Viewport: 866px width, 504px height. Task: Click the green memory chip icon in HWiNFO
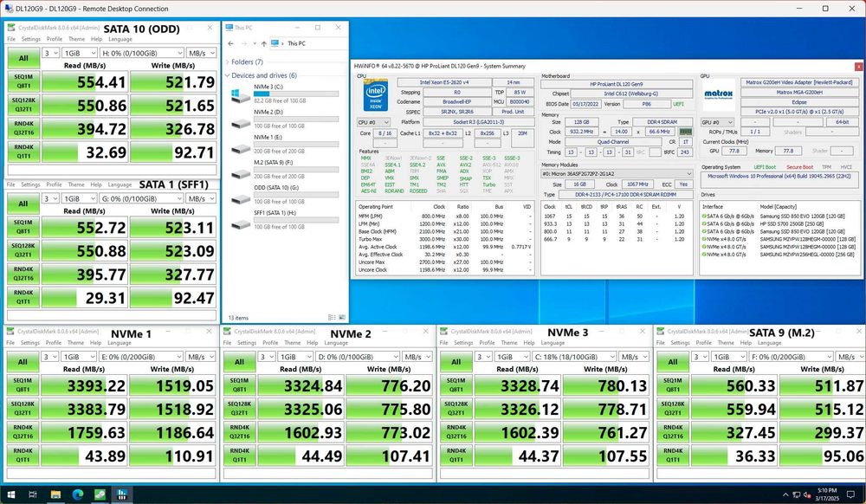coord(685,132)
